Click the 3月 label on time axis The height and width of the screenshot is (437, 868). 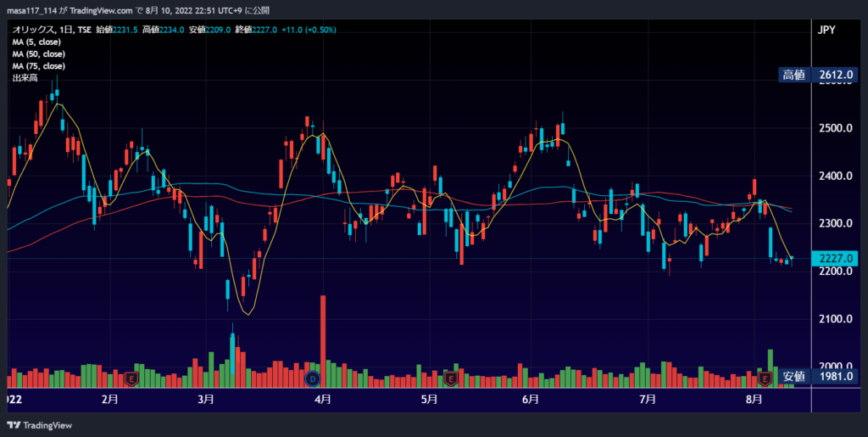205,400
